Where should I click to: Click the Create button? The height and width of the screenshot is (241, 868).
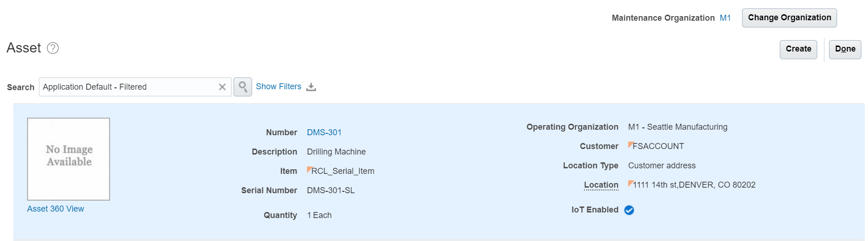(798, 49)
